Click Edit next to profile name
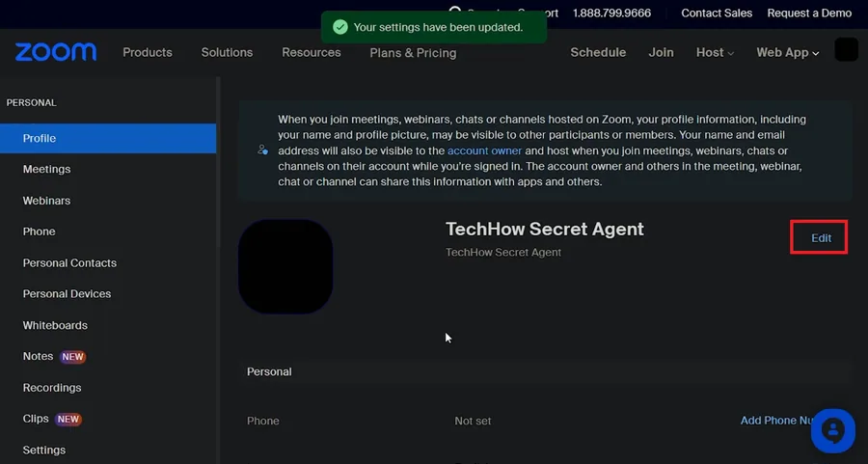This screenshot has height=464, width=868. 821,238
